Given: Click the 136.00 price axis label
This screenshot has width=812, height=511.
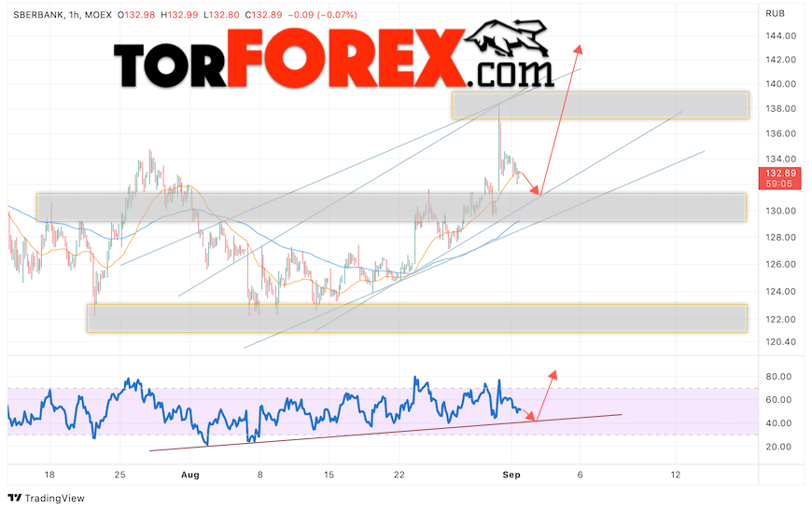Looking at the screenshot, I should click(781, 134).
